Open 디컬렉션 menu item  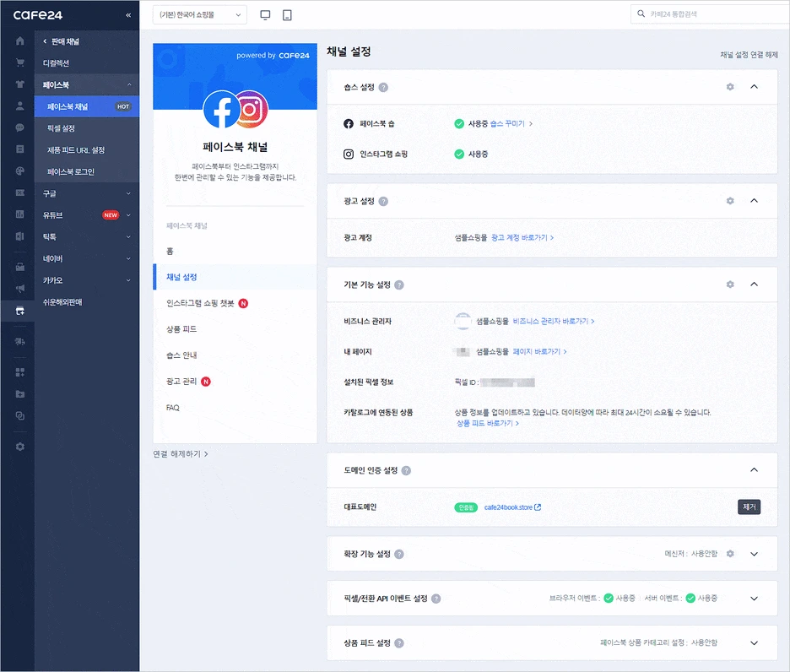[x=87, y=63]
